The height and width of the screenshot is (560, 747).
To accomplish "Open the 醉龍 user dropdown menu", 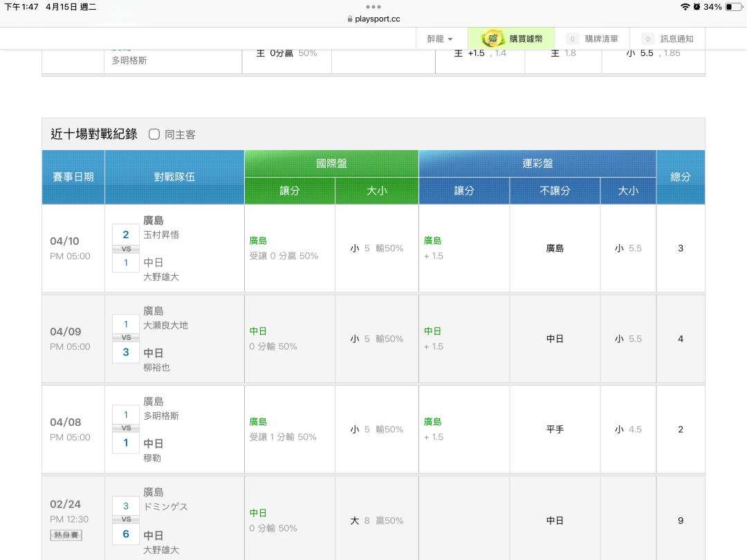I will tap(440, 39).
